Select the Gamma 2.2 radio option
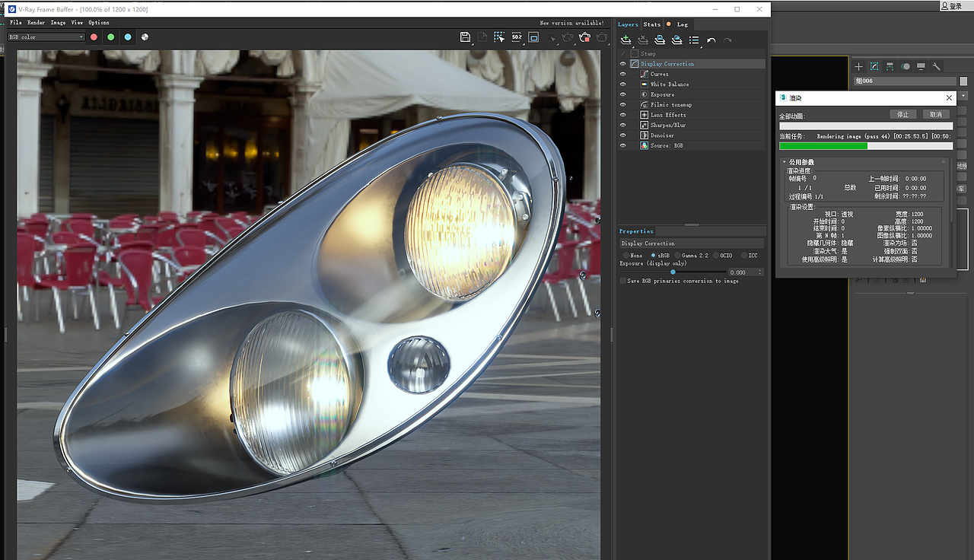The height and width of the screenshot is (560, 974). 677,256
